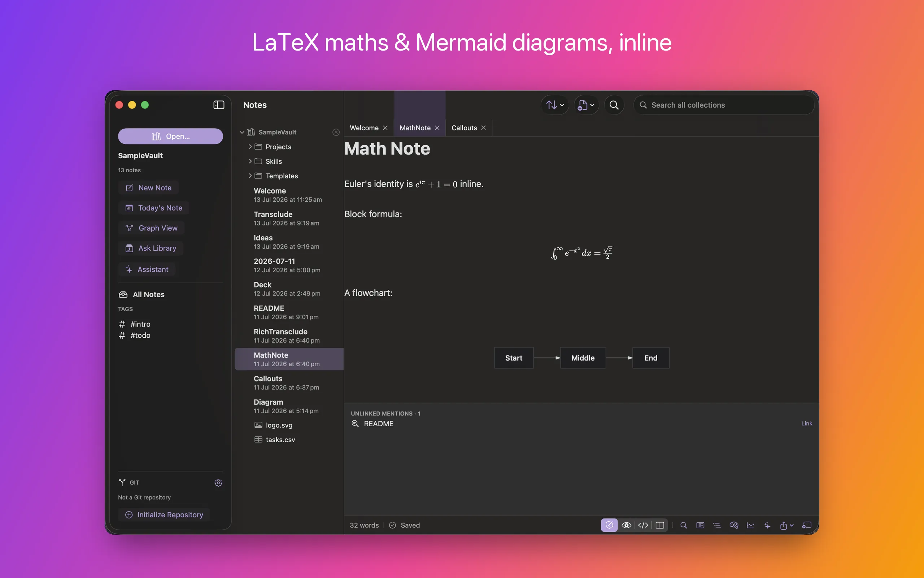Click the 32 words count
This screenshot has height=578, width=924.
pyautogui.click(x=364, y=525)
